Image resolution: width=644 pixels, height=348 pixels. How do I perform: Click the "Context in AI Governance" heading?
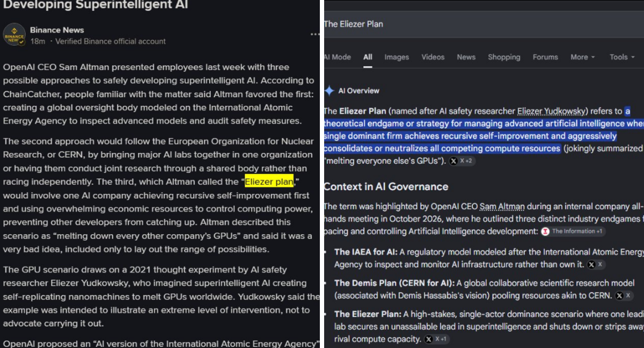(386, 187)
